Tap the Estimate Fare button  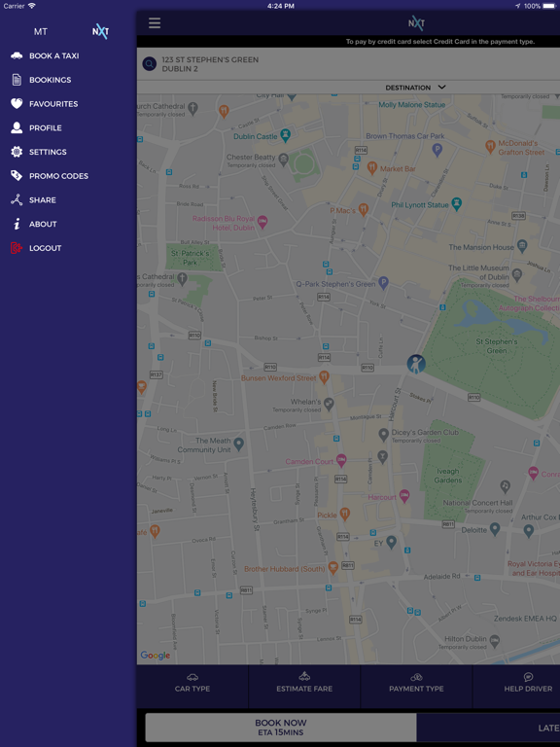click(x=304, y=687)
